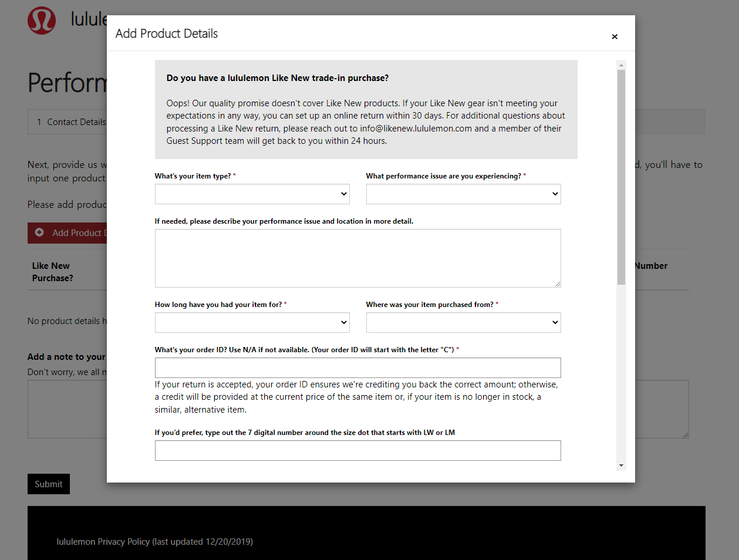
Task: Open the "Where was your item purchased from" dropdown
Action: 464,322
